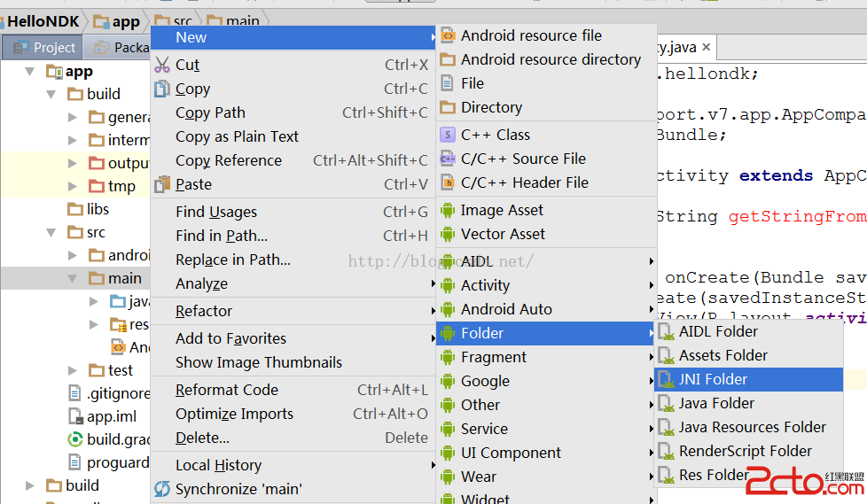Click the Paste clipboard icon
This screenshot has height=504, width=867.
161,184
